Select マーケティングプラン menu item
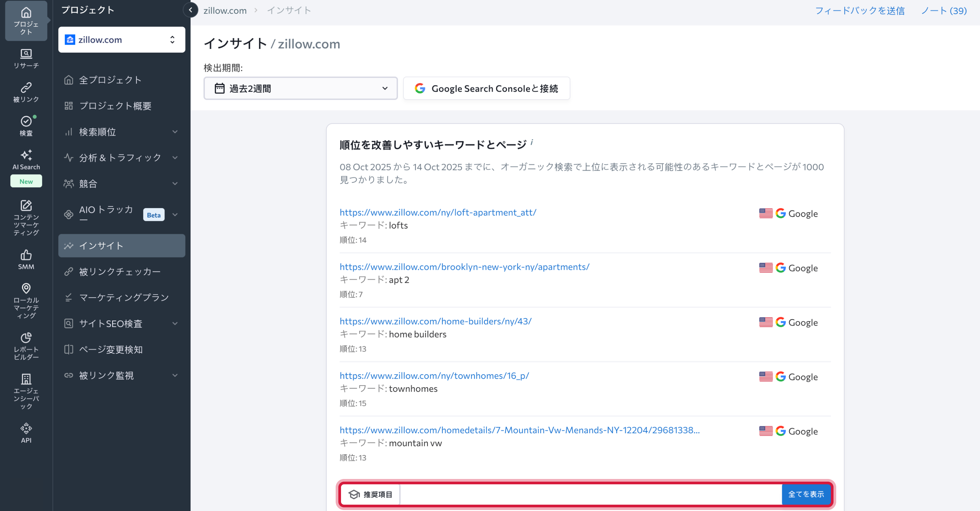 pos(124,297)
